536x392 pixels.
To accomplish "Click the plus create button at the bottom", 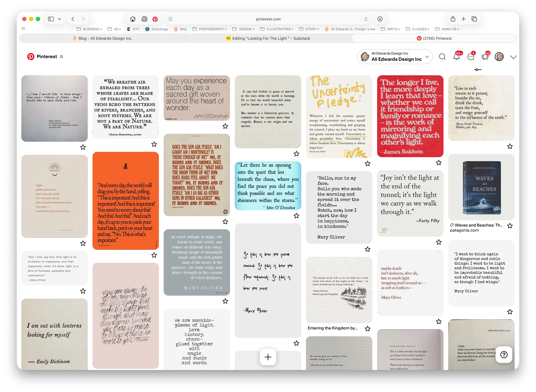I will coord(268,357).
